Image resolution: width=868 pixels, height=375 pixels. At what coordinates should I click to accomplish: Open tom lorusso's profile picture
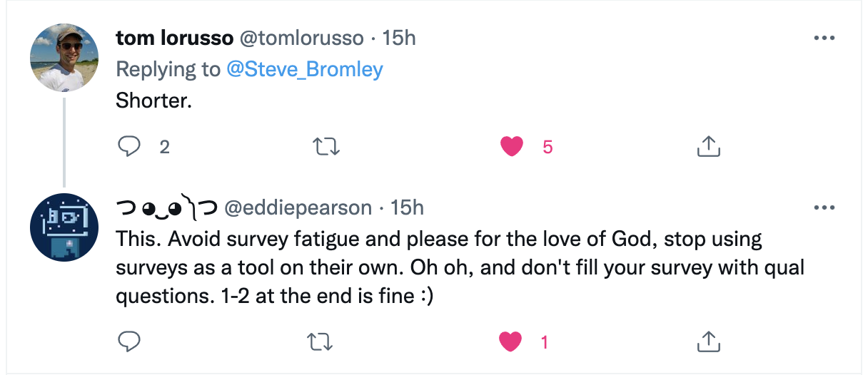64,58
